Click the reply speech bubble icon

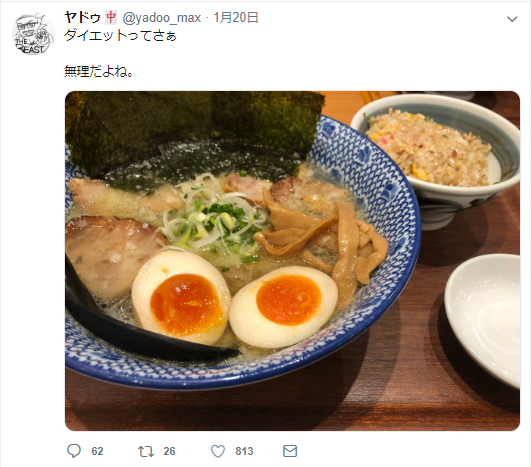[73, 451]
